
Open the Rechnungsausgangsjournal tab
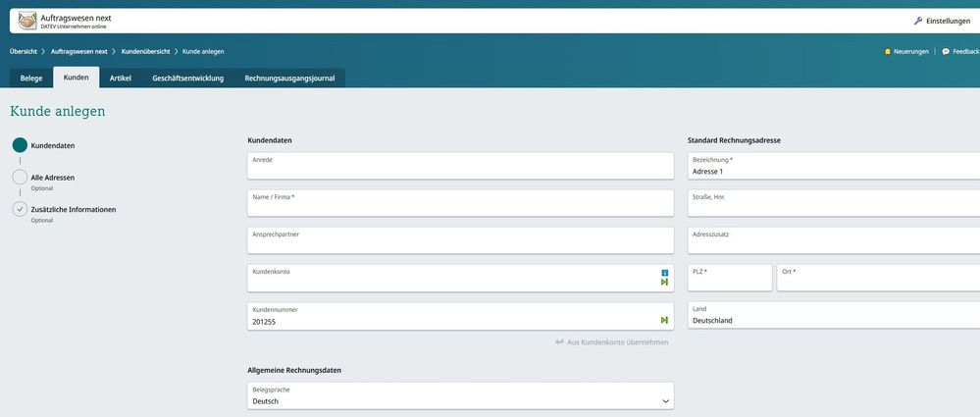pos(289,78)
